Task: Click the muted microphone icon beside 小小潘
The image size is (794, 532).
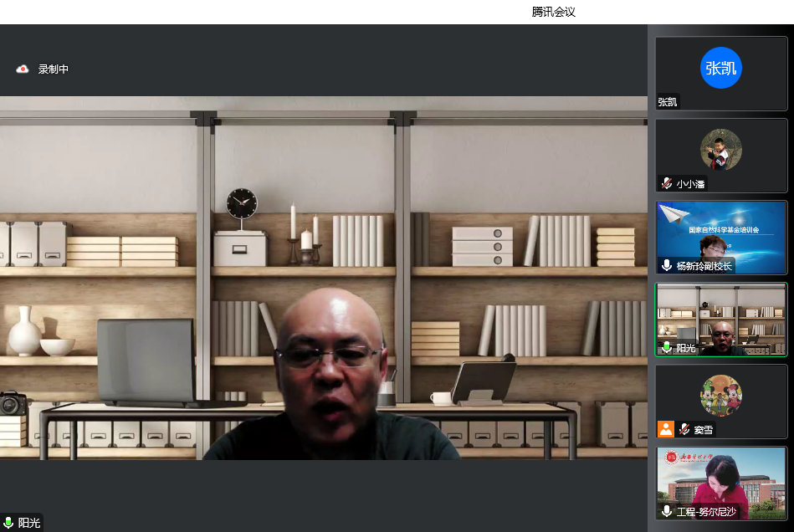Action: tap(667, 184)
